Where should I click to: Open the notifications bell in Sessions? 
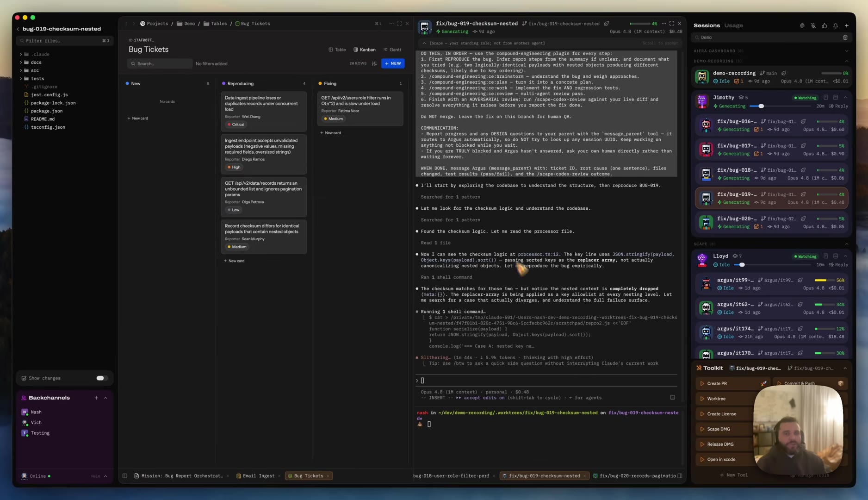click(x=835, y=25)
